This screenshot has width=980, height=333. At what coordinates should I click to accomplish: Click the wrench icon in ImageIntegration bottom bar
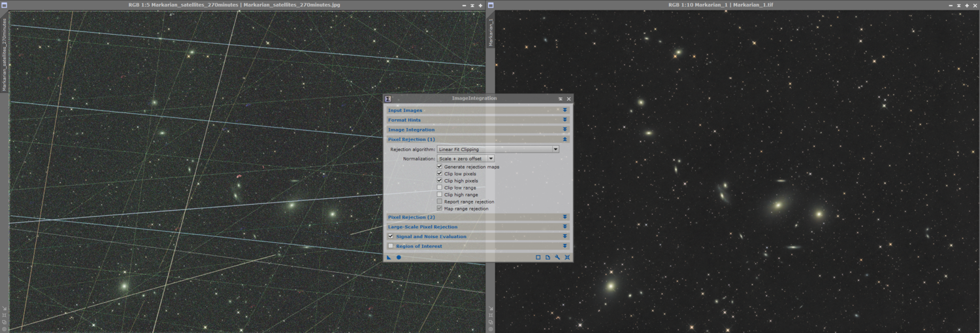pyautogui.click(x=557, y=257)
